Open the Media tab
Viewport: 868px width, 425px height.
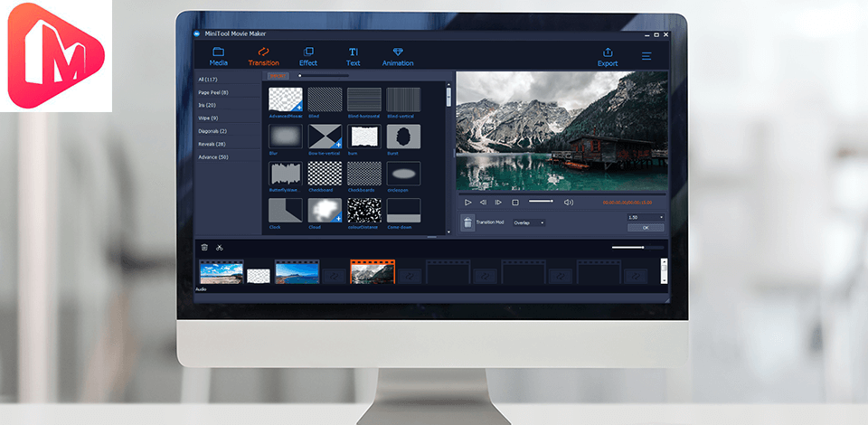point(218,57)
